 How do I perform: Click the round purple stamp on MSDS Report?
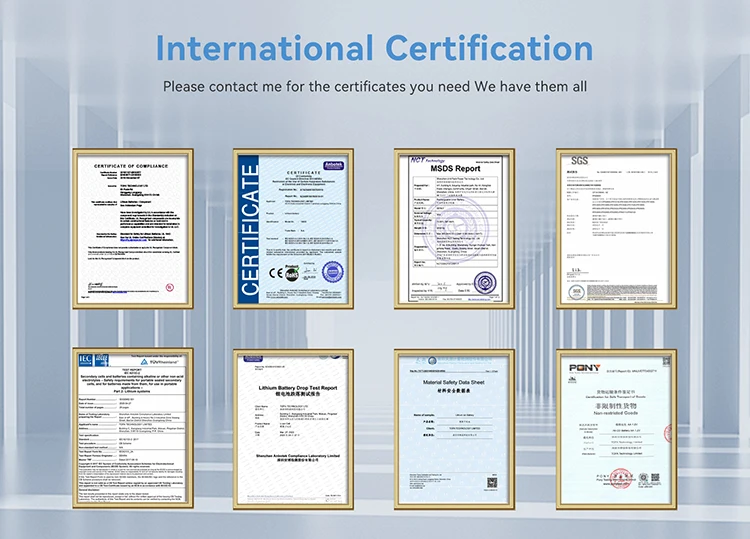tap(486, 281)
